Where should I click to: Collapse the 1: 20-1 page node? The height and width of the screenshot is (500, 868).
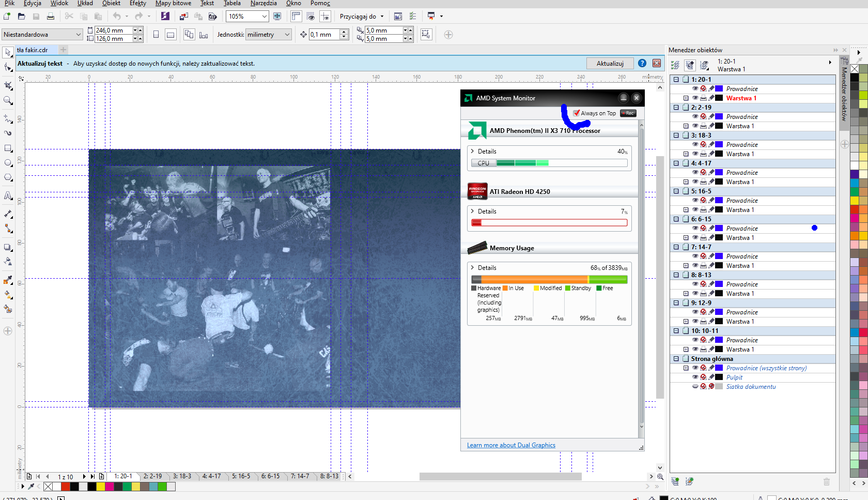pos(676,80)
